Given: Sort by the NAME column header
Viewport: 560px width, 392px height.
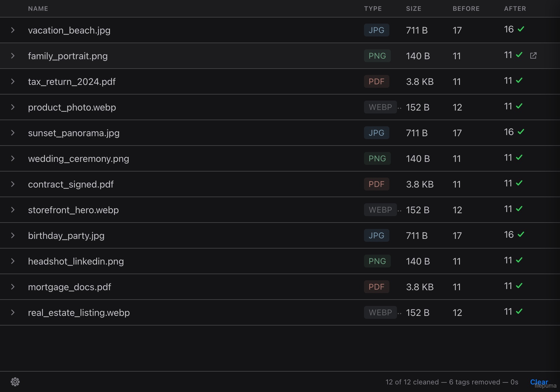Looking at the screenshot, I should click(x=38, y=8).
